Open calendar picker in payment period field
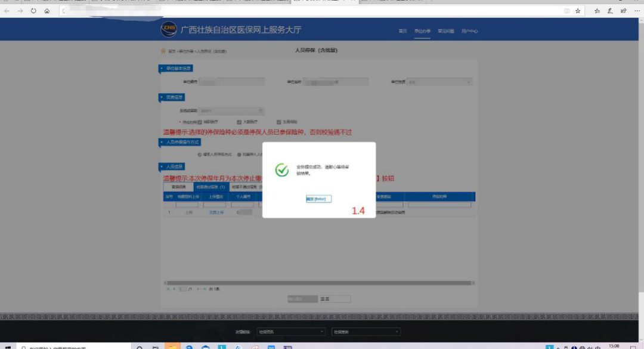Image resolution: width=644 pixels, height=349 pixels. click(x=261, y=111)
